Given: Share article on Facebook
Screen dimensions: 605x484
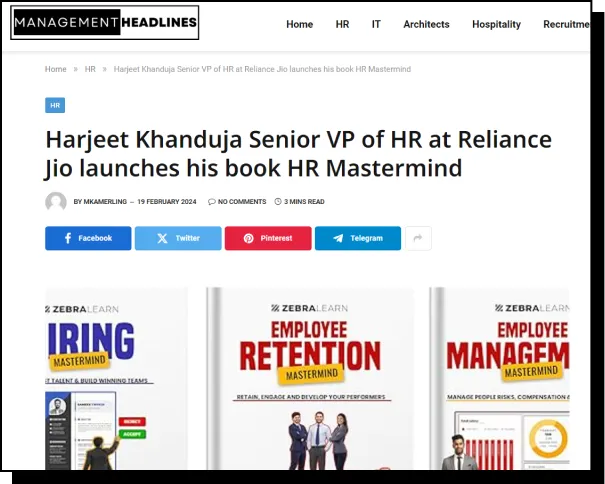Looking at the screenshot, I should pos(88,238).
